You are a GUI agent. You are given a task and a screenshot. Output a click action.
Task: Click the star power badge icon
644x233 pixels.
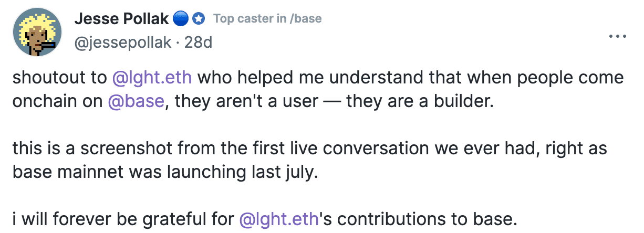pos(199,19)
